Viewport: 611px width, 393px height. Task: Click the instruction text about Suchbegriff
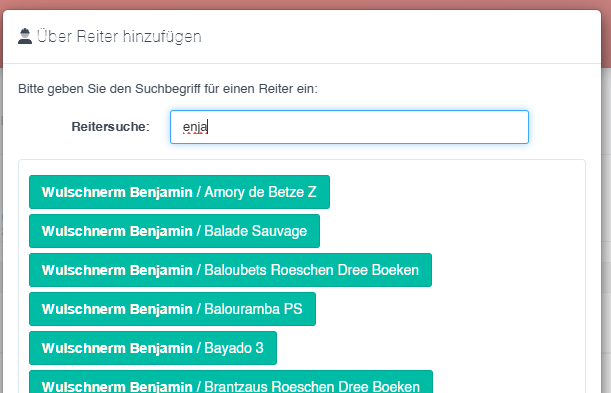pos(168,89)
